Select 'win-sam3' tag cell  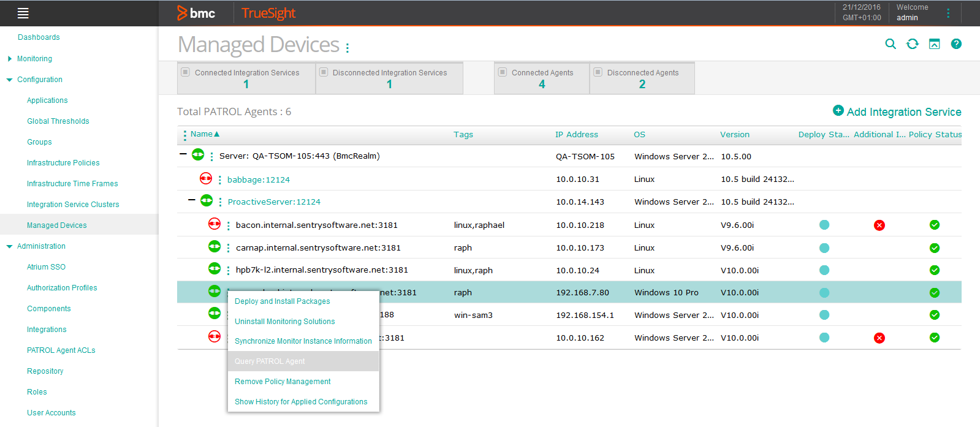point(473,316)
